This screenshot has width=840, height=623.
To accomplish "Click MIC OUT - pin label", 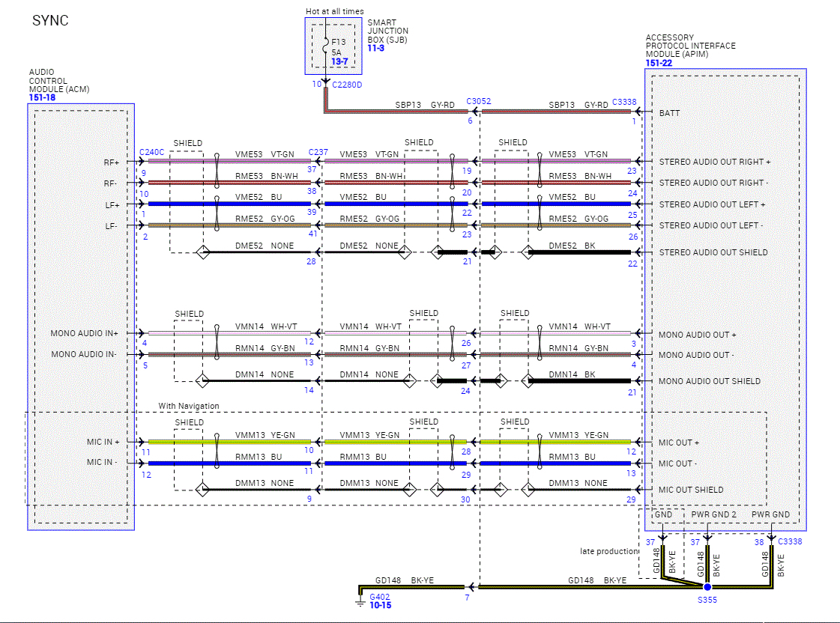I will click(677, 464).
